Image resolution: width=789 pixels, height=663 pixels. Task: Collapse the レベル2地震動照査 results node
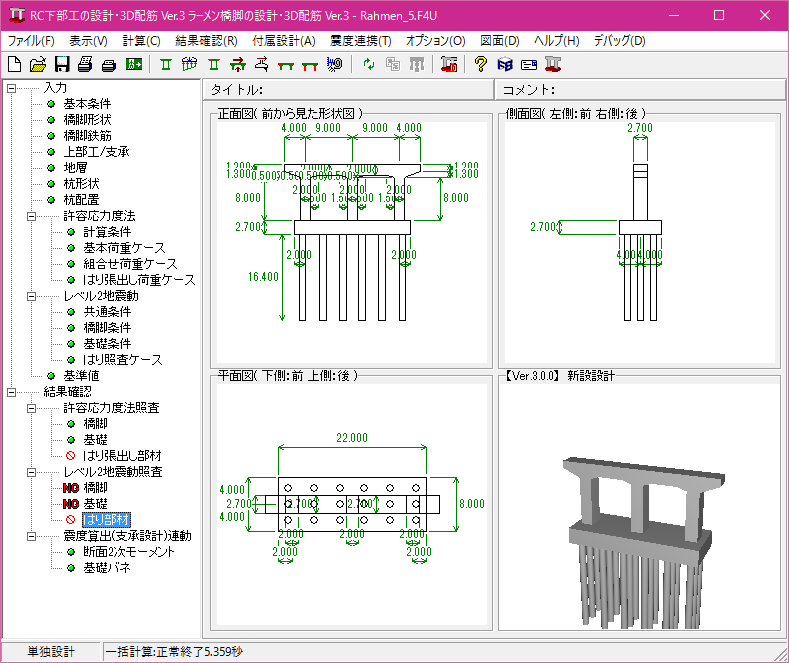(32, 472)
